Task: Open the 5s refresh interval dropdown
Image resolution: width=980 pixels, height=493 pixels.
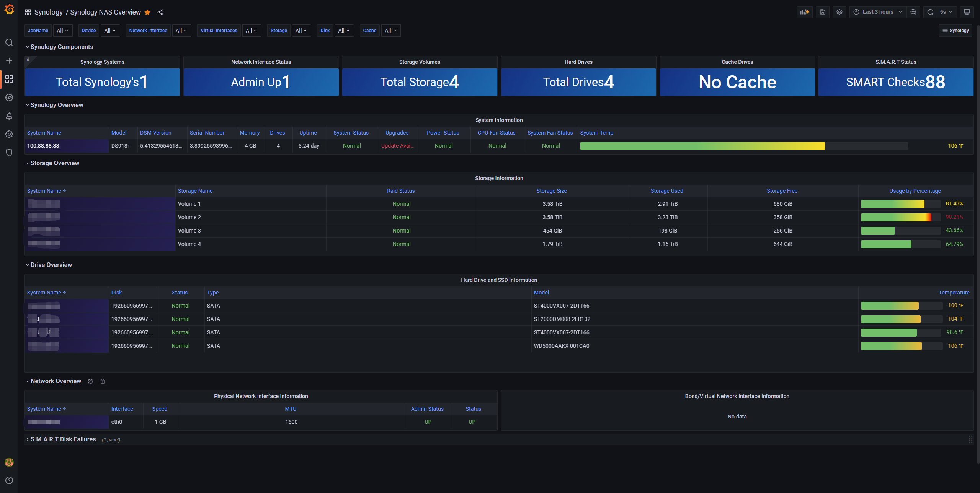Action: click(x=946, y=12)
